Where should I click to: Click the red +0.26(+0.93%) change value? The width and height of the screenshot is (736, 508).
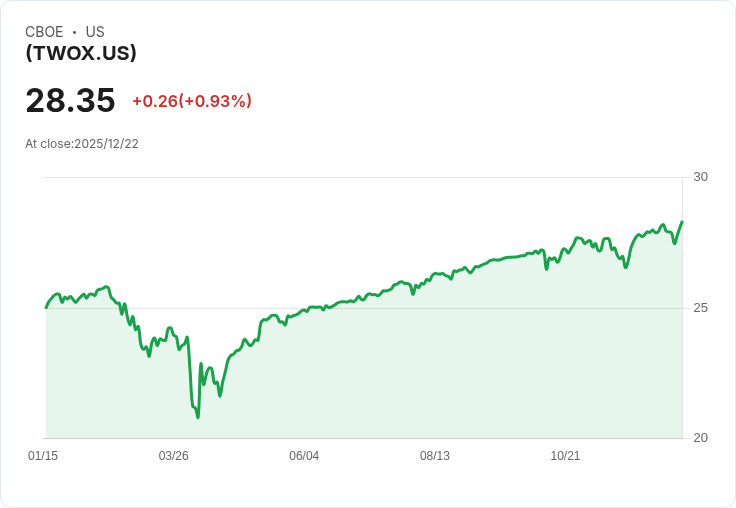pyautogui.click(x=192, y=101)
